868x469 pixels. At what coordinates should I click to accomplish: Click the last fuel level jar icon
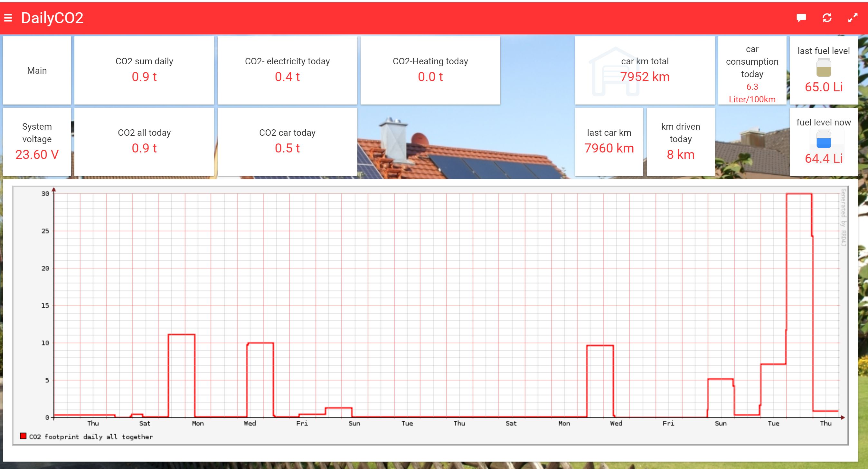(824, 68)
